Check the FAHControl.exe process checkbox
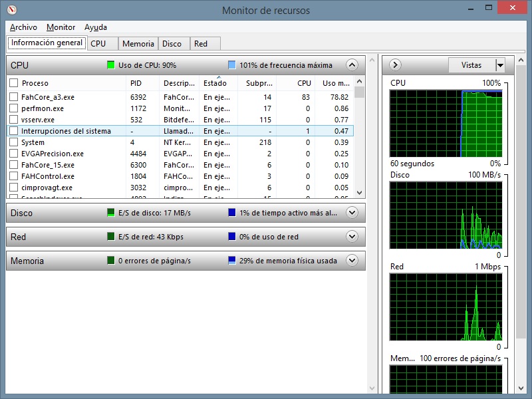This screenshot has height=399, width=532. coord(13,176)
